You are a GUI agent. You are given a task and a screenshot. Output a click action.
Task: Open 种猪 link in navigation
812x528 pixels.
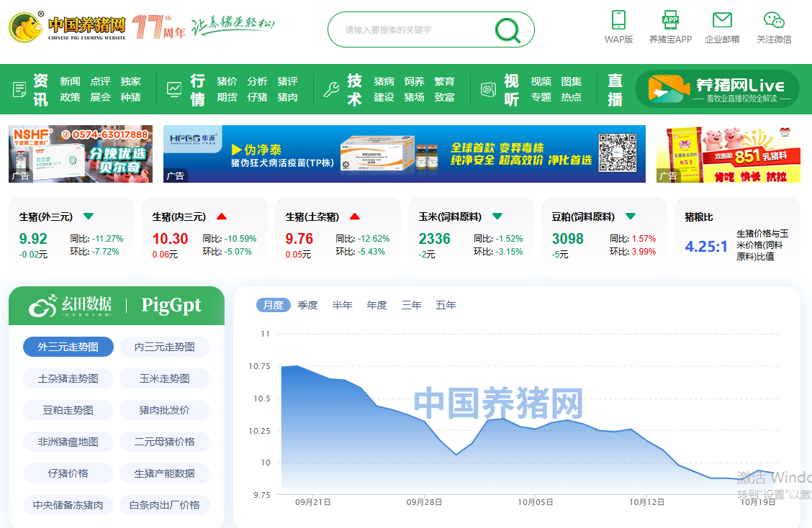tap(130, 97)
